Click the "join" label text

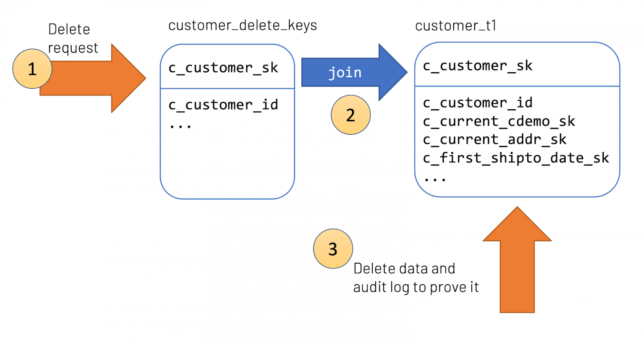[x=345, y=73]
